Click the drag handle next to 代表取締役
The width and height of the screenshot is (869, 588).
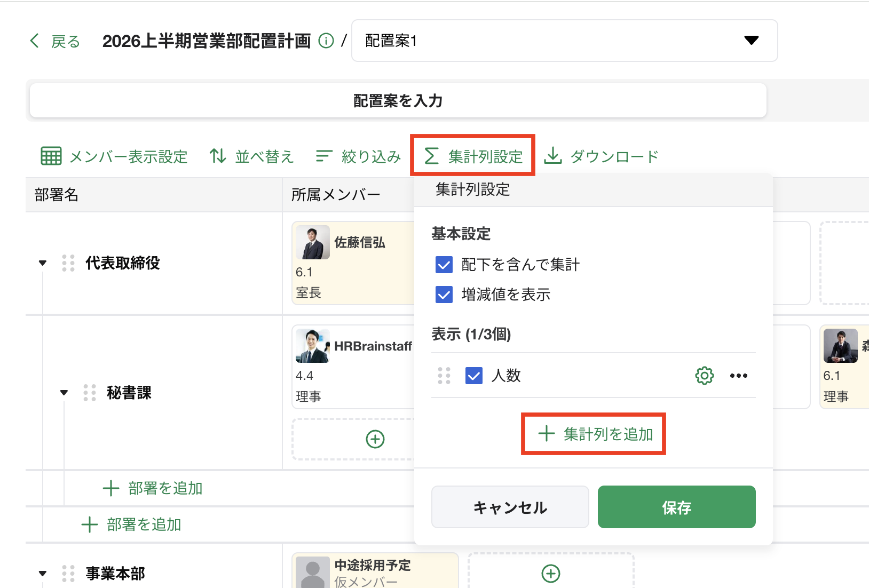tap(68, 263)
